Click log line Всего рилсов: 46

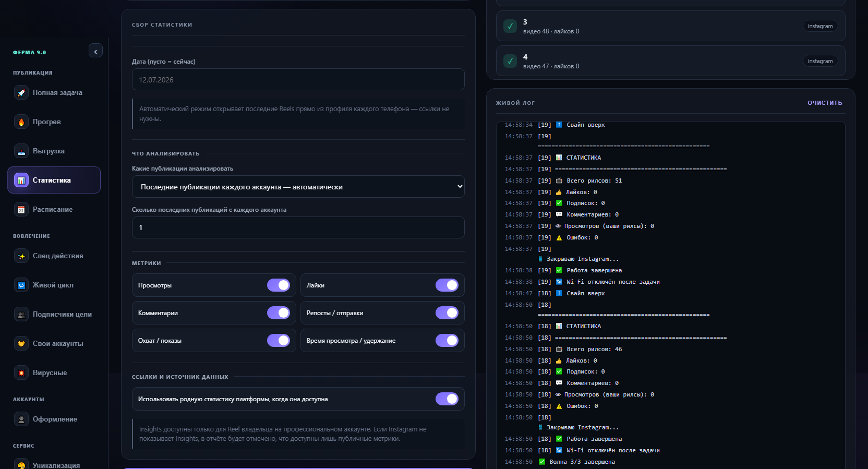pos(594,350)
